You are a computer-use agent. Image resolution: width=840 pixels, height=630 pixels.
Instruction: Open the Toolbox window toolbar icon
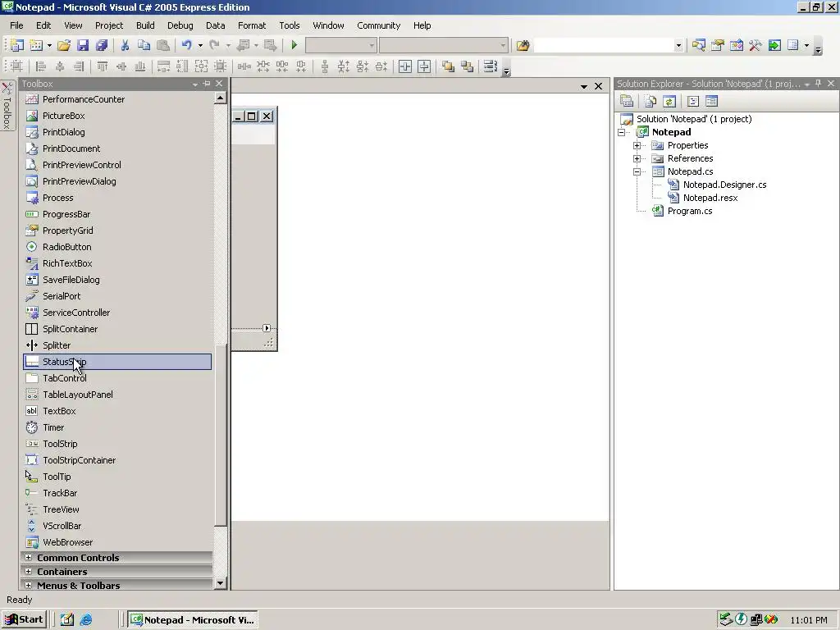756,46
